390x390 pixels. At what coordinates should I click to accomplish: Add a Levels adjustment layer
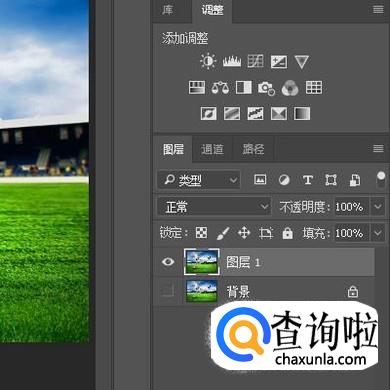click(x=232, y=61)
